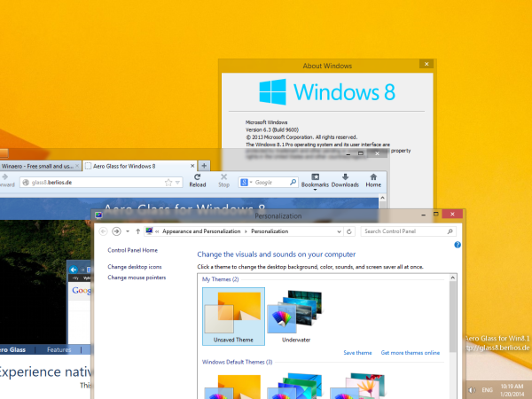
Task: Open Change mouse pointers link
Action: tap(137, 278)
